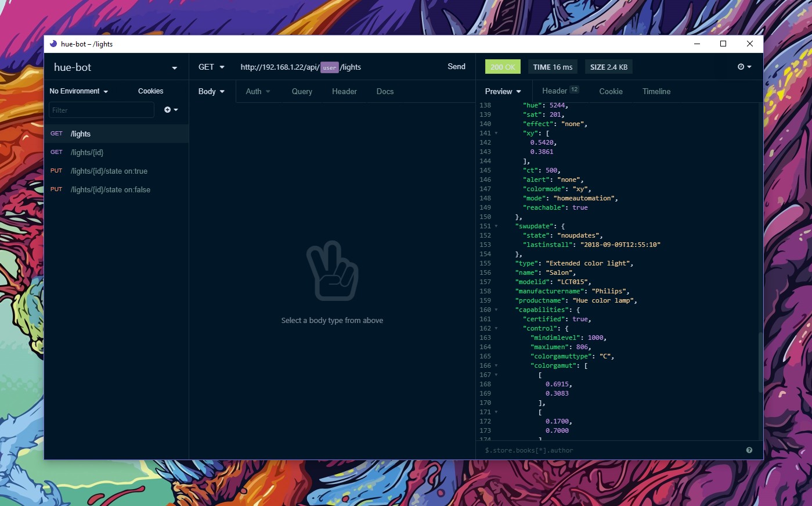Viewport: 812px width, 506px height.
Task: Select the GET /lights request
Action: point(116,134)
